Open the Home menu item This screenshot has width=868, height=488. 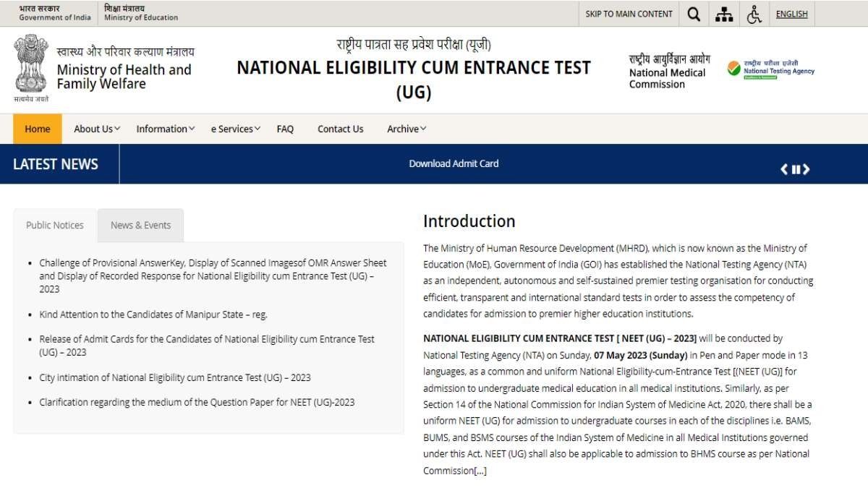click(37, 128)
